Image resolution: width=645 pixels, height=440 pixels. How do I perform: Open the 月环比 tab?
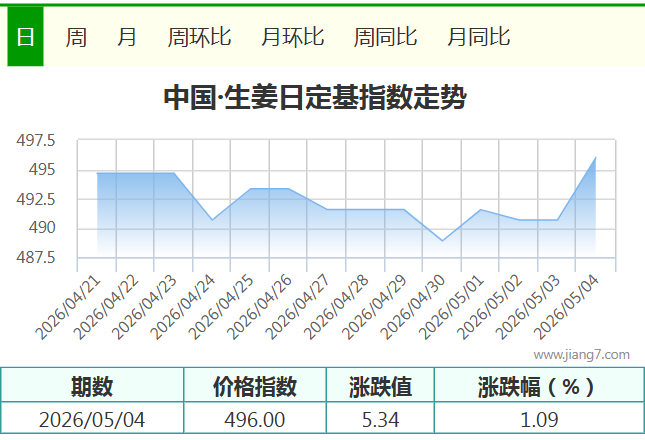click(x=292, y=37)
